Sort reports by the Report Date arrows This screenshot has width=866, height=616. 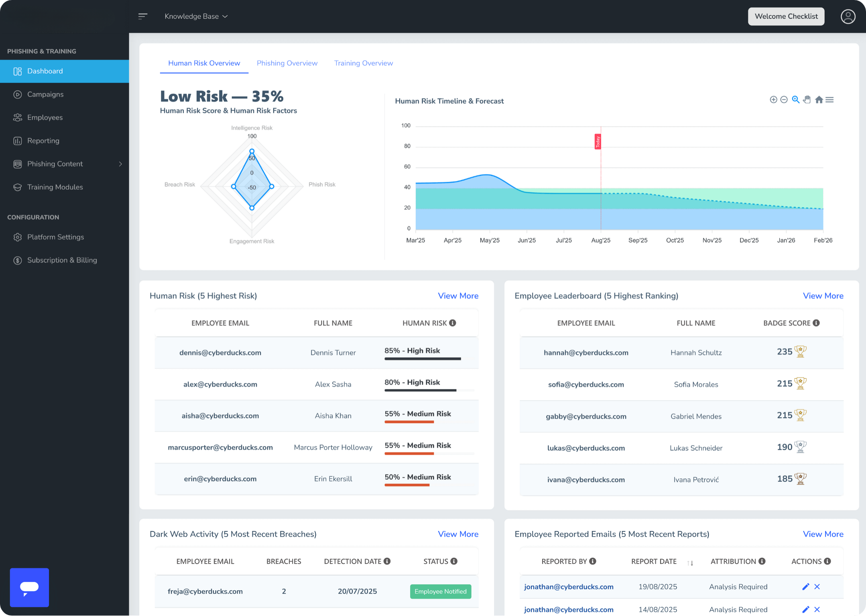coord(690,563)
